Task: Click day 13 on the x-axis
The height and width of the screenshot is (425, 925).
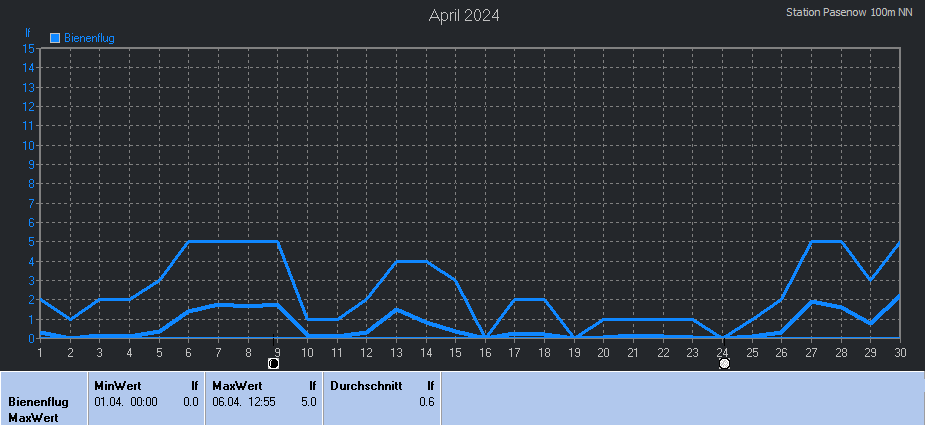Action: 396,353
